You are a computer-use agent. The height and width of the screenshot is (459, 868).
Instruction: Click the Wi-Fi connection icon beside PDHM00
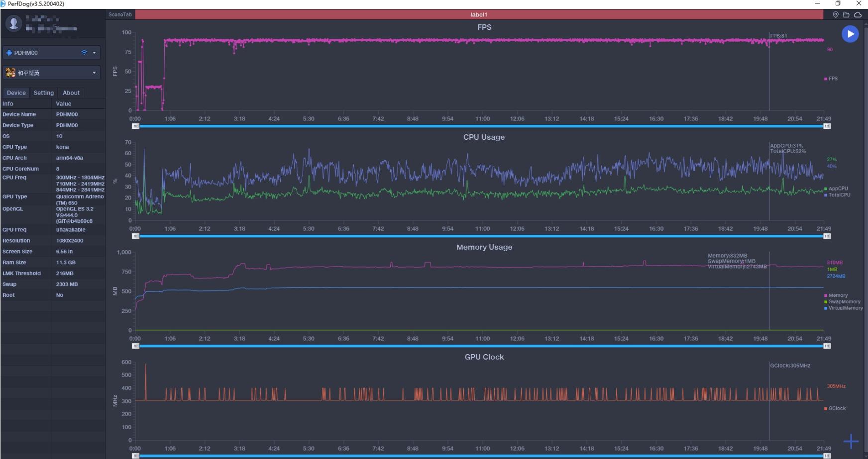pos(84,53)
